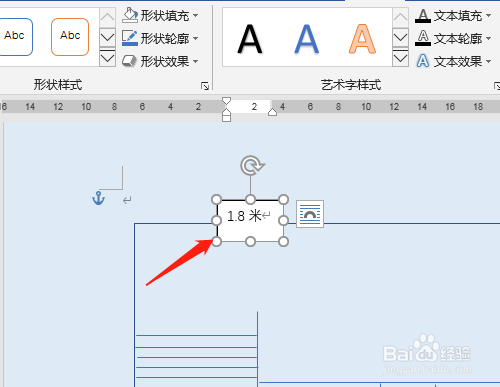The width and height of the screenshot is (500, 387).
Task: Click the top-left sizing handle of text box
Action: pos(217,200)
